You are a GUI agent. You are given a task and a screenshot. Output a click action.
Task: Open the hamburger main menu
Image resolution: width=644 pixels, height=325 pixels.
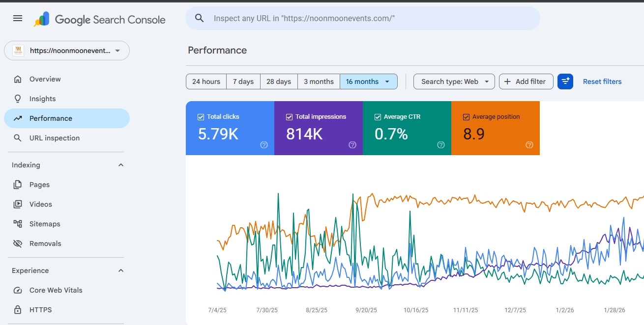tap(18, 19)
